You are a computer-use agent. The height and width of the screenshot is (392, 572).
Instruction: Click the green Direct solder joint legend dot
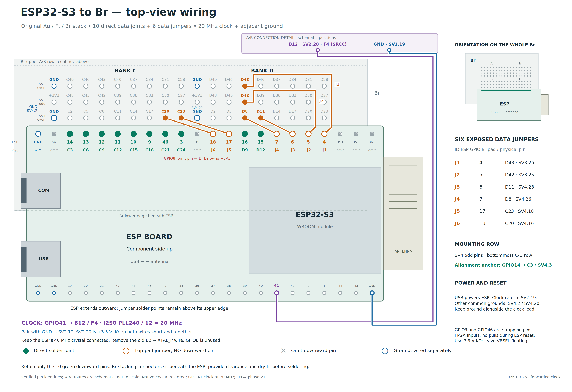pyautogui.click(x=26, y=351)
